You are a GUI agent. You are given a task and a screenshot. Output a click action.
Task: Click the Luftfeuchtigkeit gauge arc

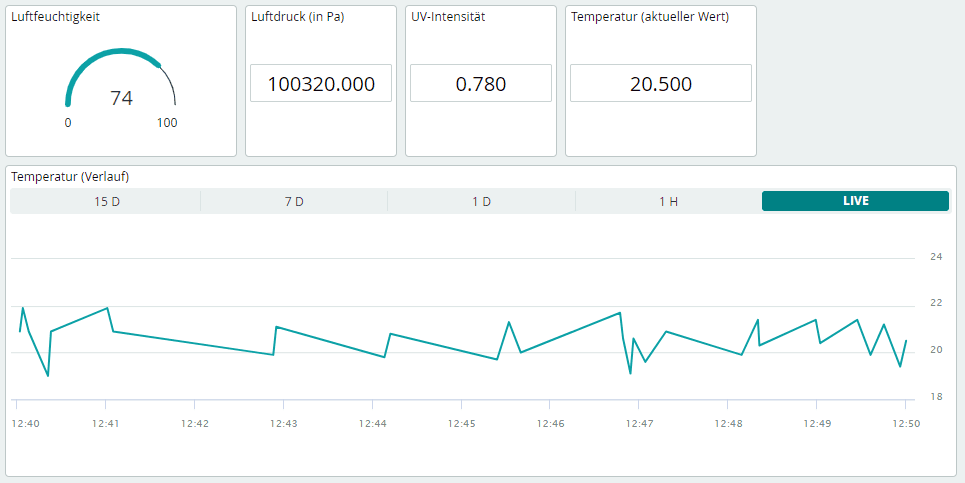(118, 53)
